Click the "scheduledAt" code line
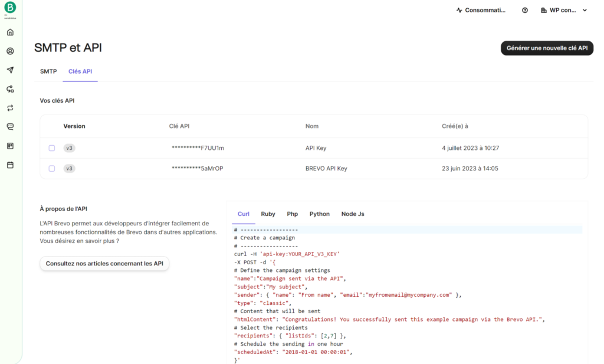 (x=293, y=352)
